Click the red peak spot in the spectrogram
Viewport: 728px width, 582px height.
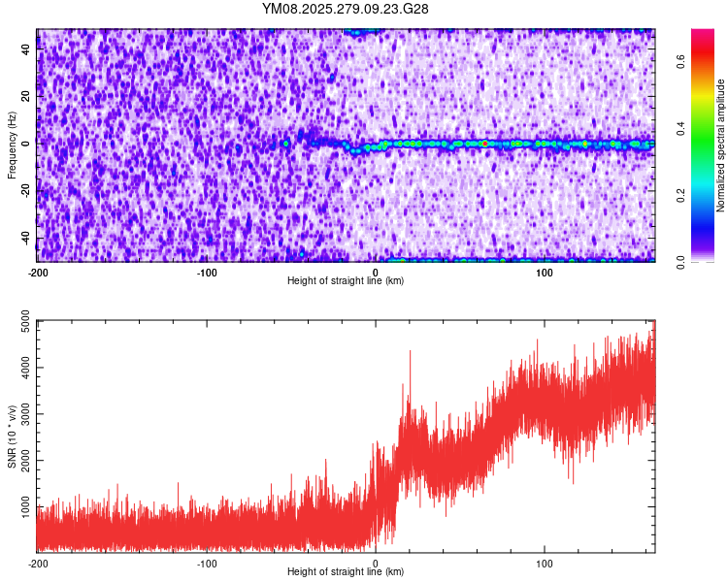(x=484, y=144)
